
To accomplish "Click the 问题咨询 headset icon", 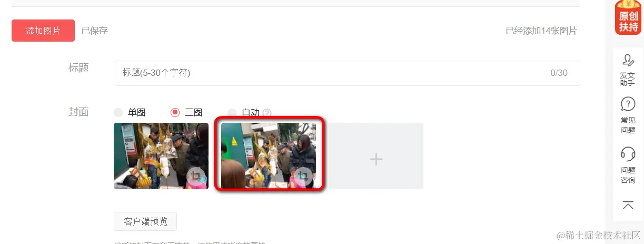I will coord(628,153).
